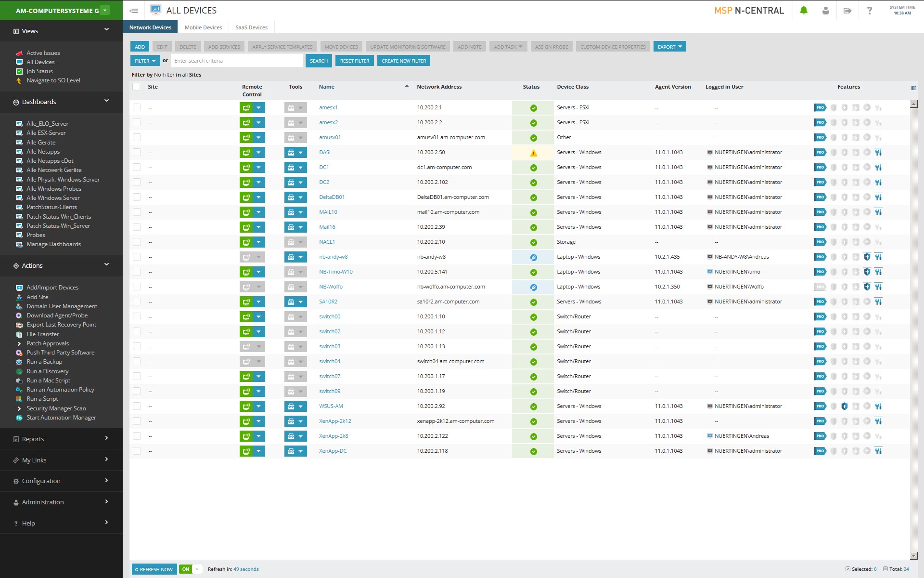Expand the Reports section
924x578 pixels.
tap(61, 439)
